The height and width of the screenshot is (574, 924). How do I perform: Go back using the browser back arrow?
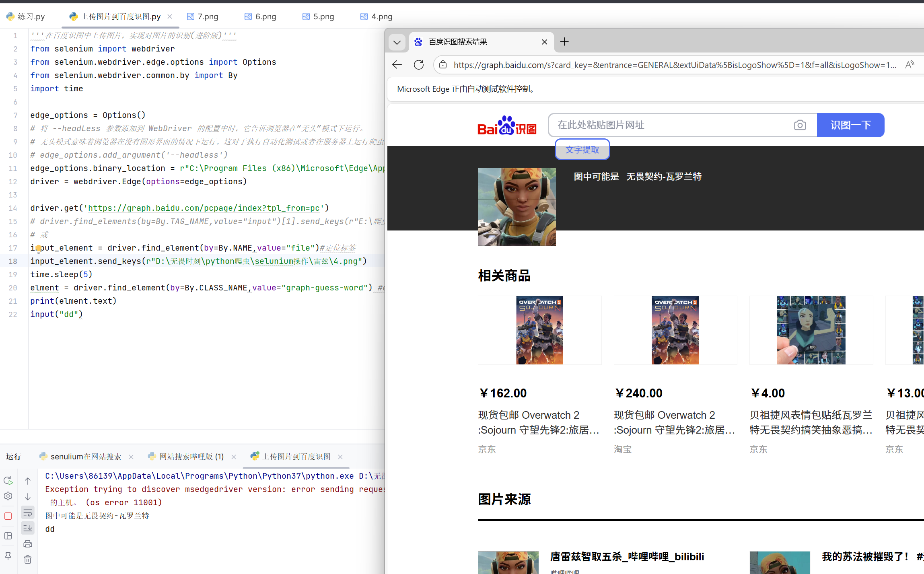point(397,65)
